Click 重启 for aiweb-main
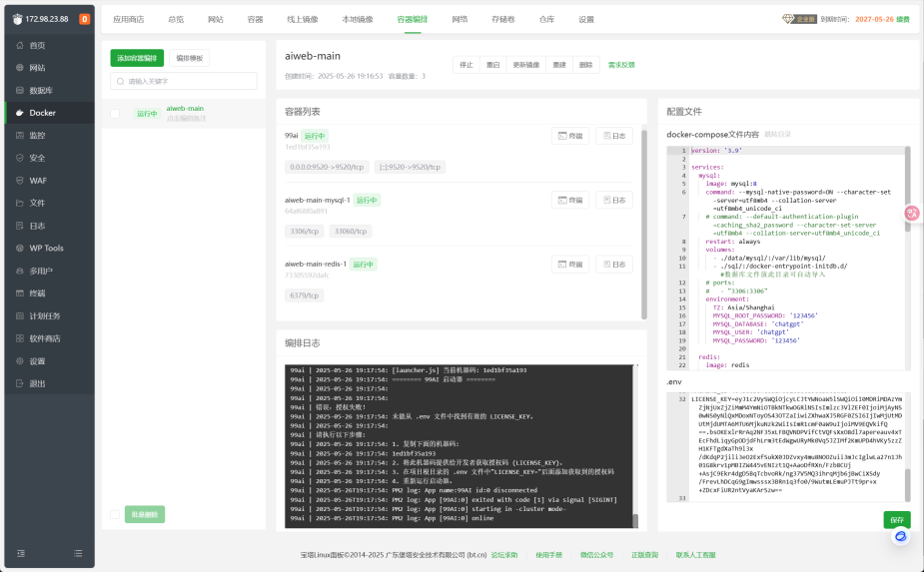924x572 pixels. coord(492,65)
